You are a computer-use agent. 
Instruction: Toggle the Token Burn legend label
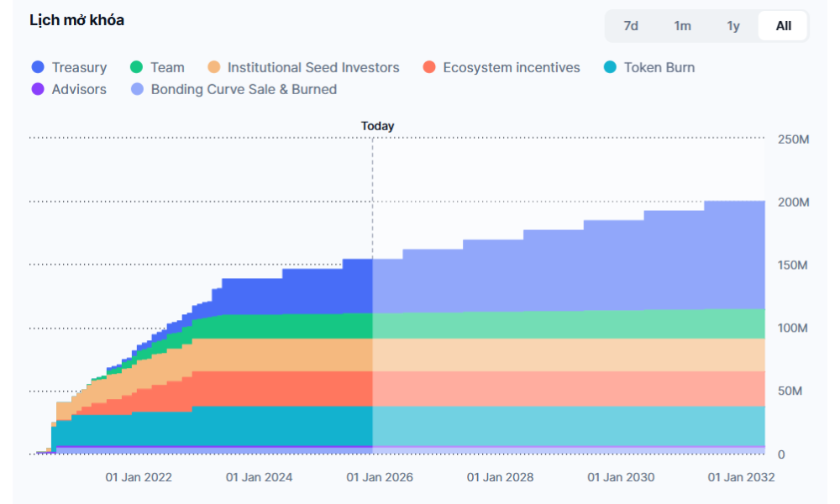[659, 67]
